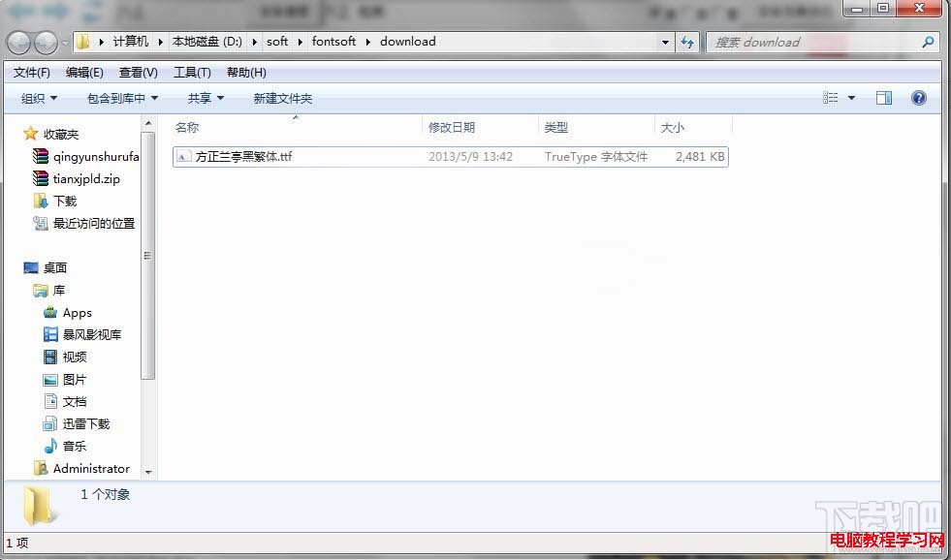Click the 音乐 music note icon
Screen dimensions: 951x560
tap(50, 446)
